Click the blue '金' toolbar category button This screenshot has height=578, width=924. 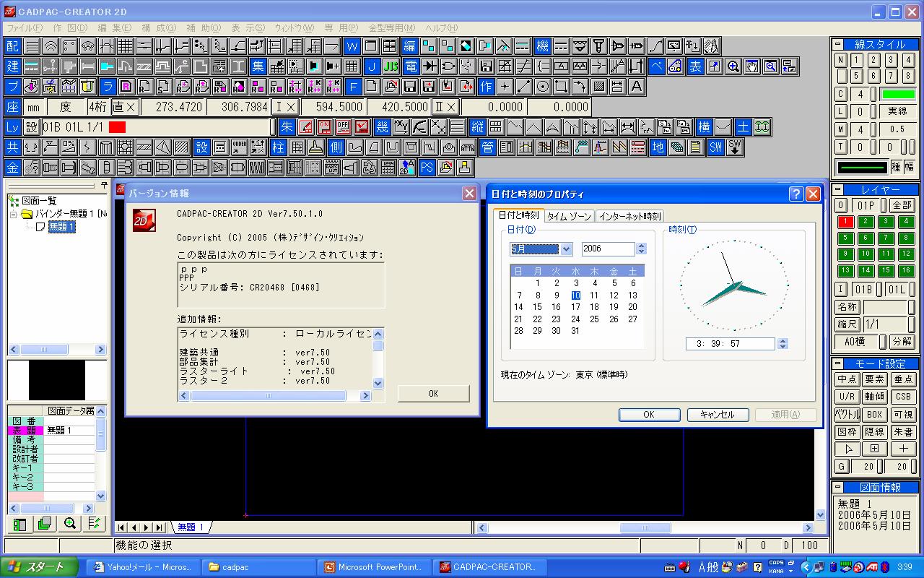pos(13,168)
